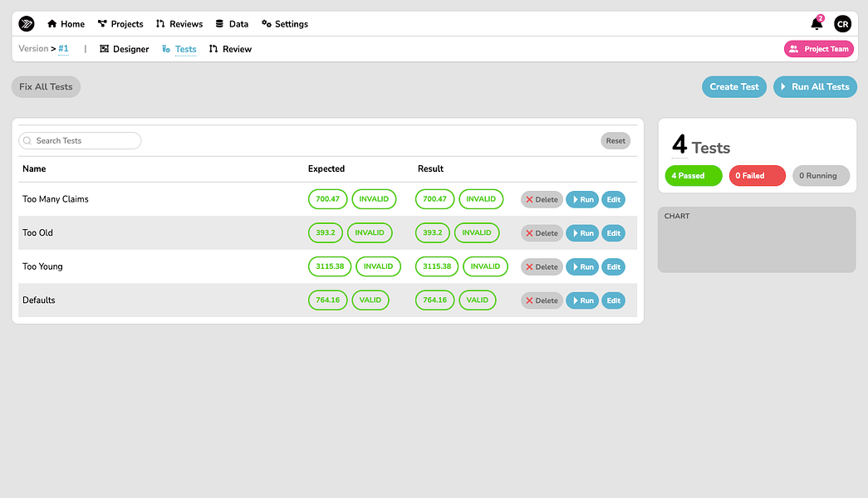868x498 pixels.
Task: Click the CHART panel
Action: (x=757, y=240)
